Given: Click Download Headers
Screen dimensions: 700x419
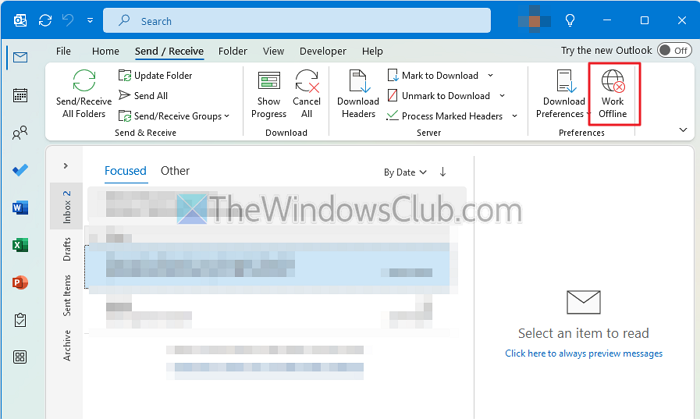Looking at the screenshot, I should point(358,94).
